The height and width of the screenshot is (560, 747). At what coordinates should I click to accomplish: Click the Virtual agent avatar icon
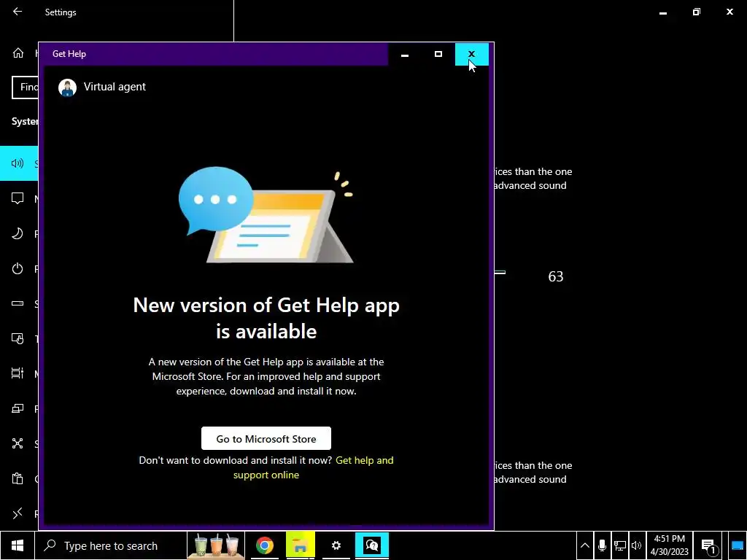pos(67,87)
